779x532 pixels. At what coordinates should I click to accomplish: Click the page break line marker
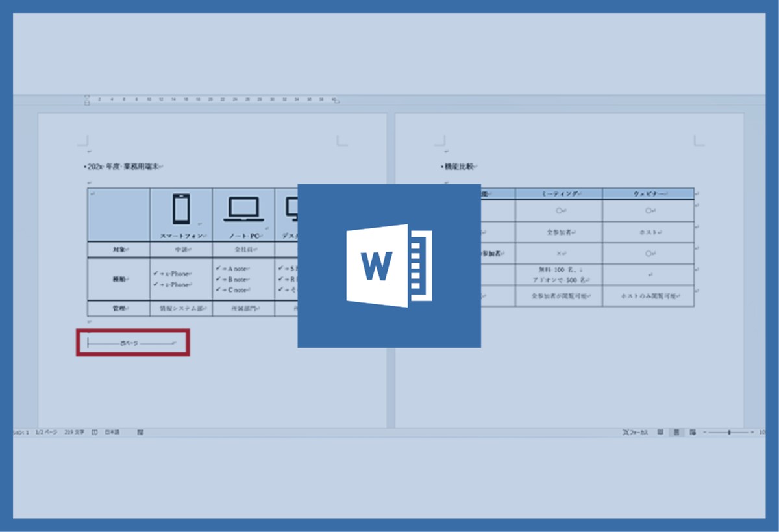coord(132,342)
